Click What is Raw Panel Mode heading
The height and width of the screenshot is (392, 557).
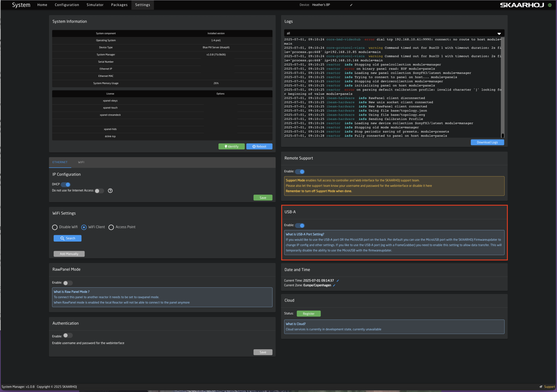pyautogui.click(x=72, y=292)
